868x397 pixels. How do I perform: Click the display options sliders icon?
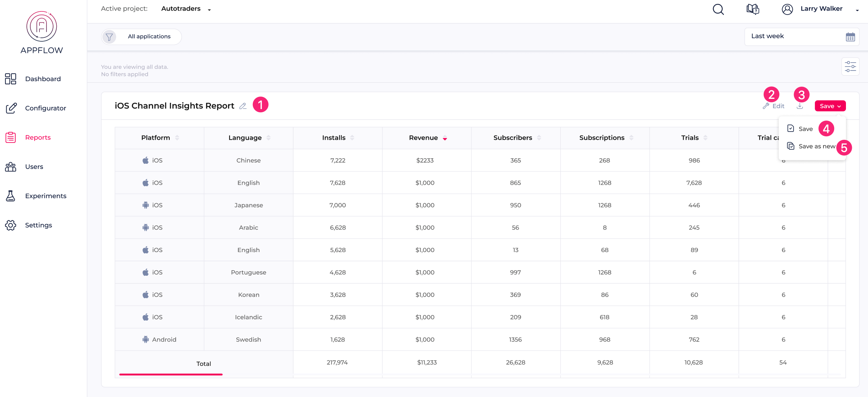pos(850,66)
